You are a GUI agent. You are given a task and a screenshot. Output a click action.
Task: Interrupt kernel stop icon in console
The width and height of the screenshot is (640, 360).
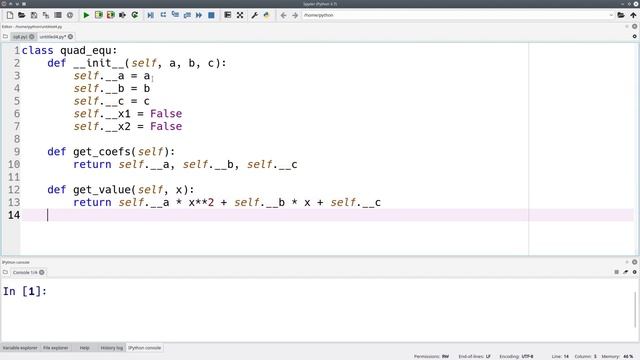616,272
